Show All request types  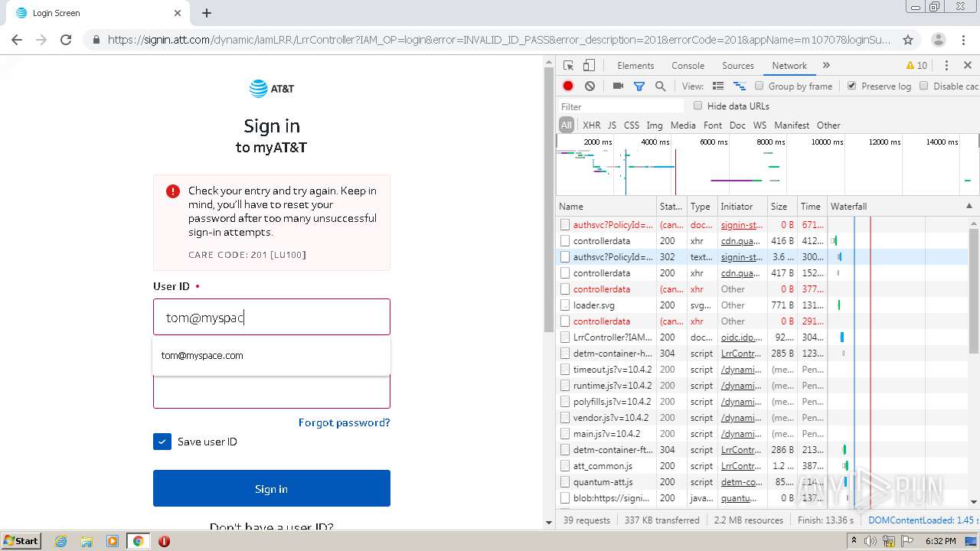click(x=567, y=126)
